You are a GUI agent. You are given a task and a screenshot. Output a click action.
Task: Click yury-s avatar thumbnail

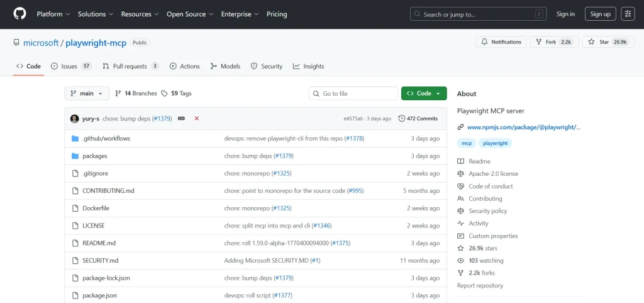click(x=75, y=118)
